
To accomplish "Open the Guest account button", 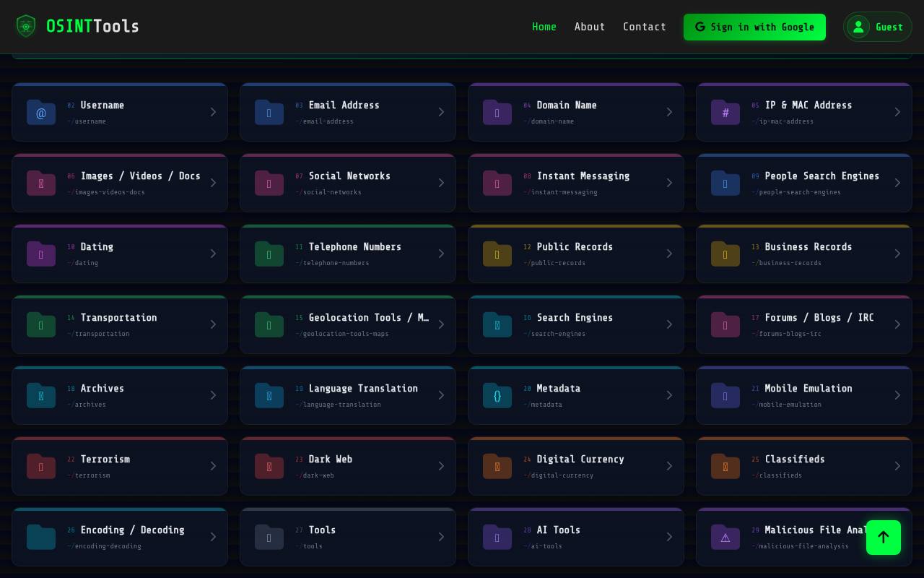I will 878,27.
